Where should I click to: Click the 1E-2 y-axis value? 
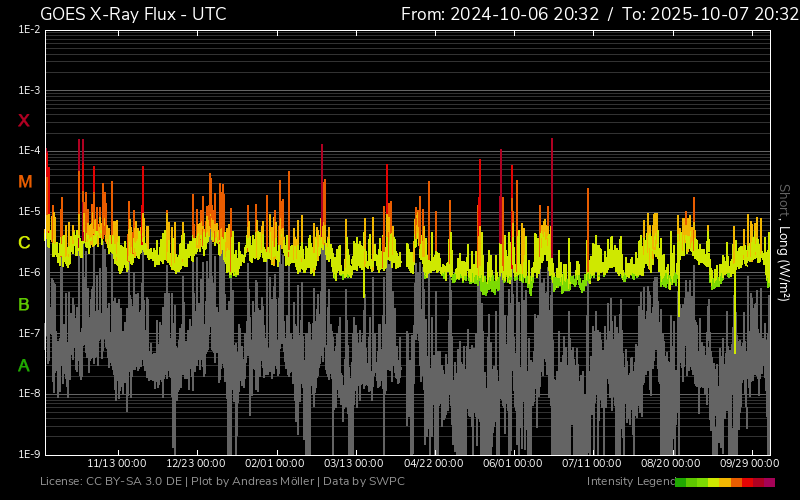(x=29, y=30)
